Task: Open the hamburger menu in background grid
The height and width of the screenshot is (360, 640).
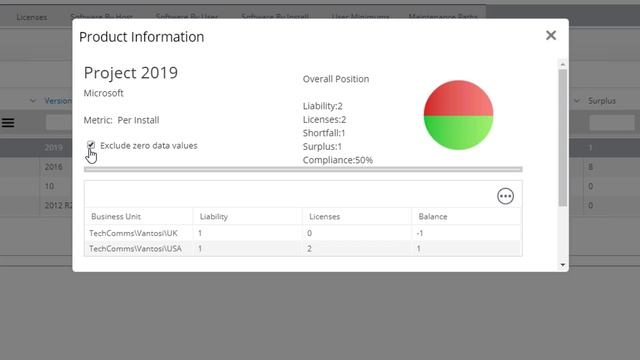Action: [8, 122]
